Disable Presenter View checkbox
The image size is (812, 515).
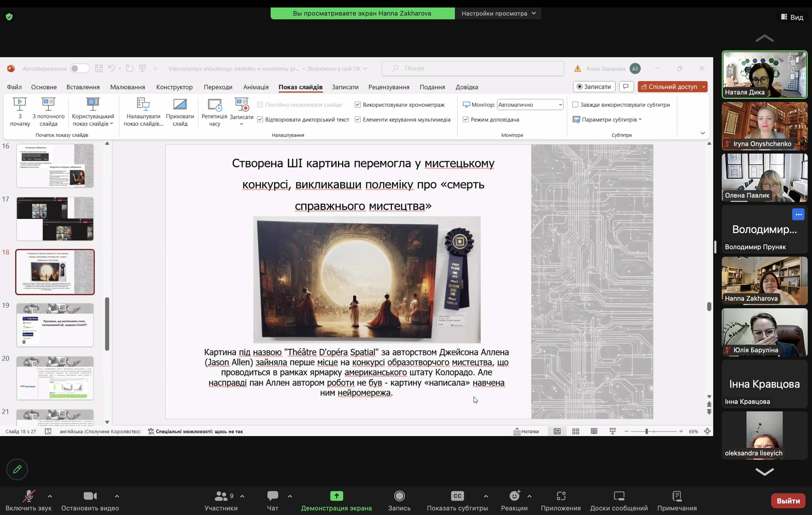click(x=466, y=119)
